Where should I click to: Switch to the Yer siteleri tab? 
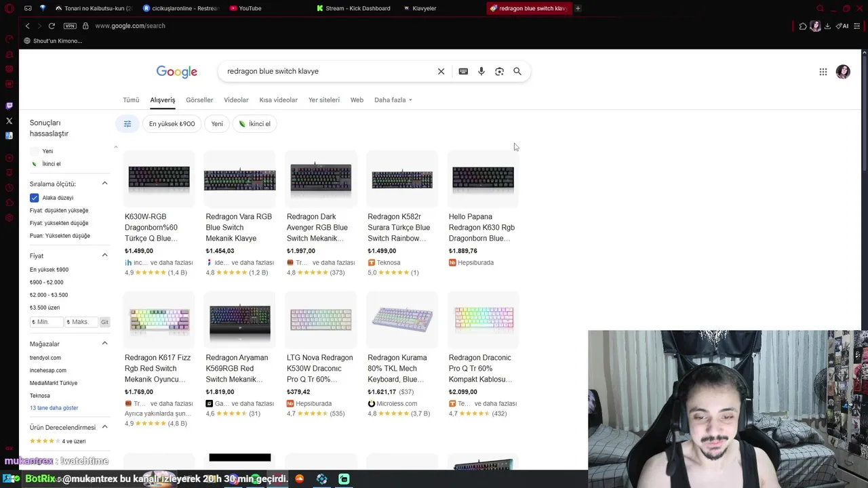point(324,100)
